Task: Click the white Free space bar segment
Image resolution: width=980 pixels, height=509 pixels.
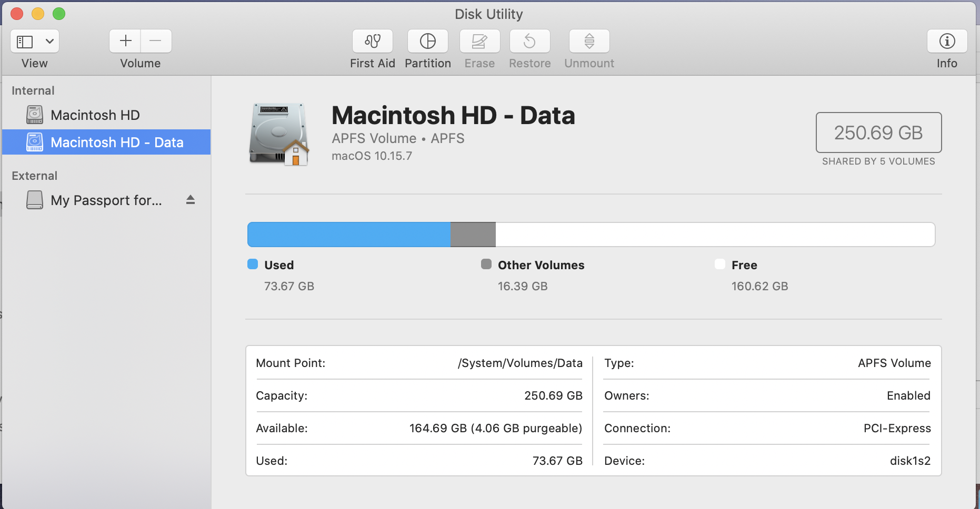Action: 715,235
